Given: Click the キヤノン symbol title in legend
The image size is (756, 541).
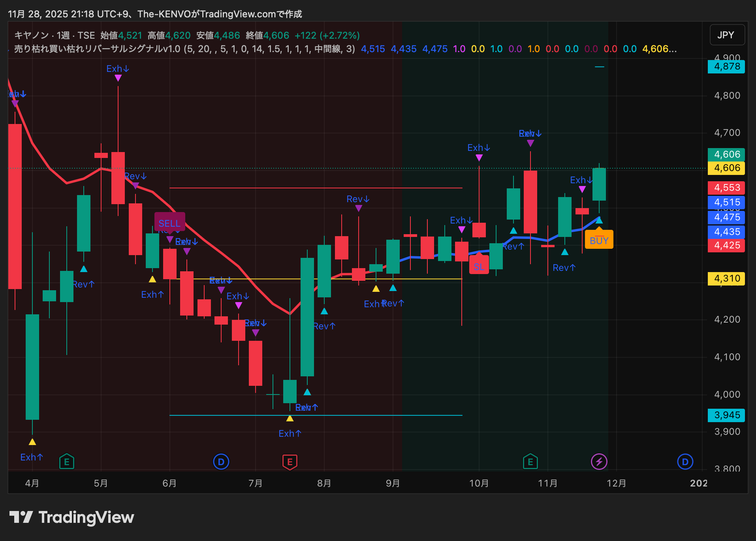Looking at the screenshot, I should [x=32, y=36].
